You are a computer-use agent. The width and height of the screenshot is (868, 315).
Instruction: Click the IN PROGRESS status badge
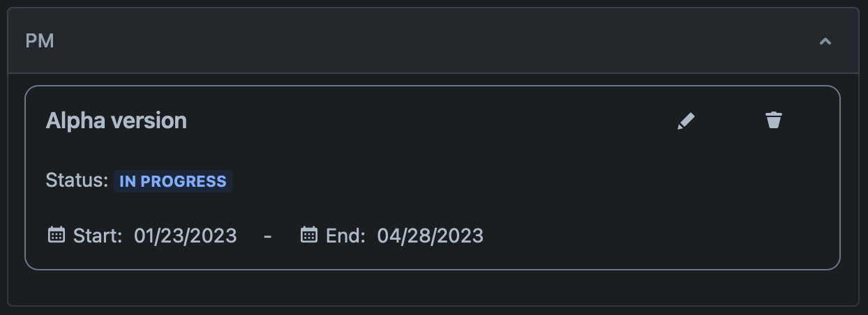click(x=173, y=181)
